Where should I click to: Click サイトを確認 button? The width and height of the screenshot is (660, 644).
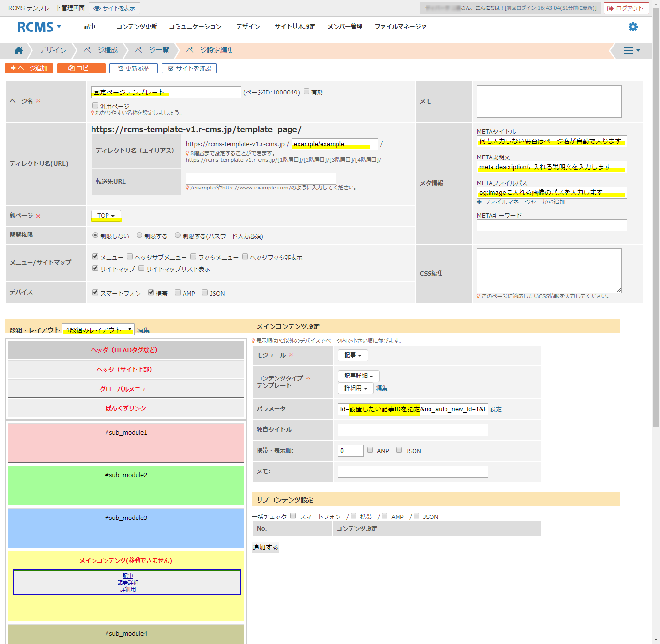(x=189, y=68)
